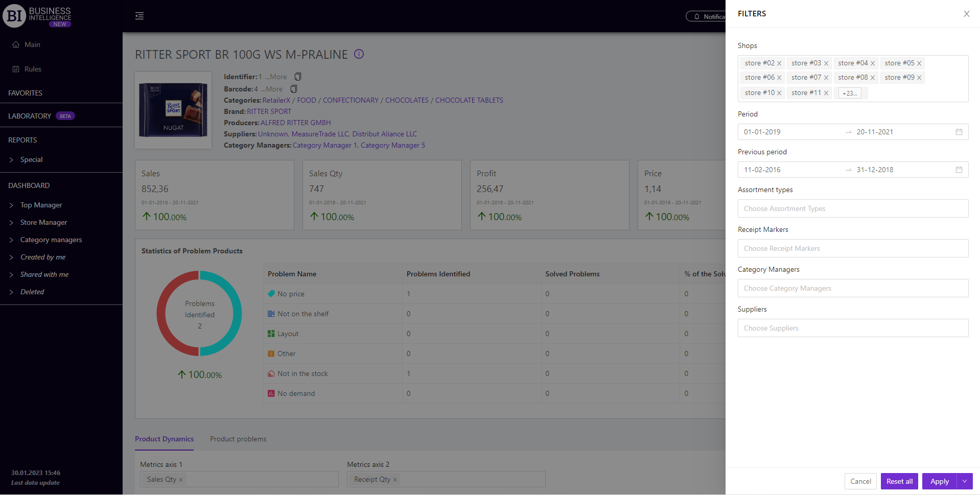Remove store #02 tag from Shops
The height and width of the screenshot is (495, 980).
pyautogui.click(x=779, y=64)
